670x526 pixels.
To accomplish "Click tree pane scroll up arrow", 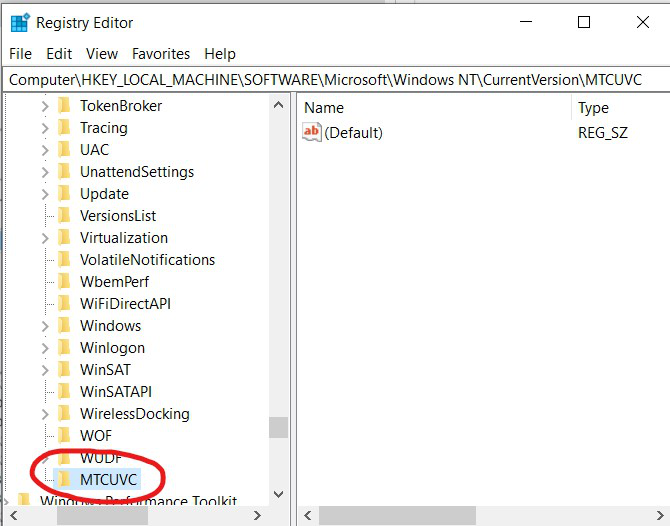I will [278, 105].
